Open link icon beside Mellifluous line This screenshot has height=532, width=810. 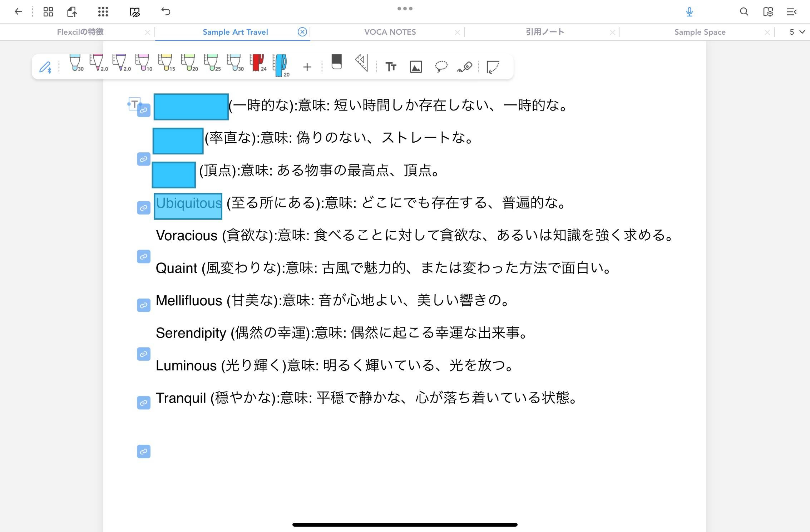coord(144,305)
